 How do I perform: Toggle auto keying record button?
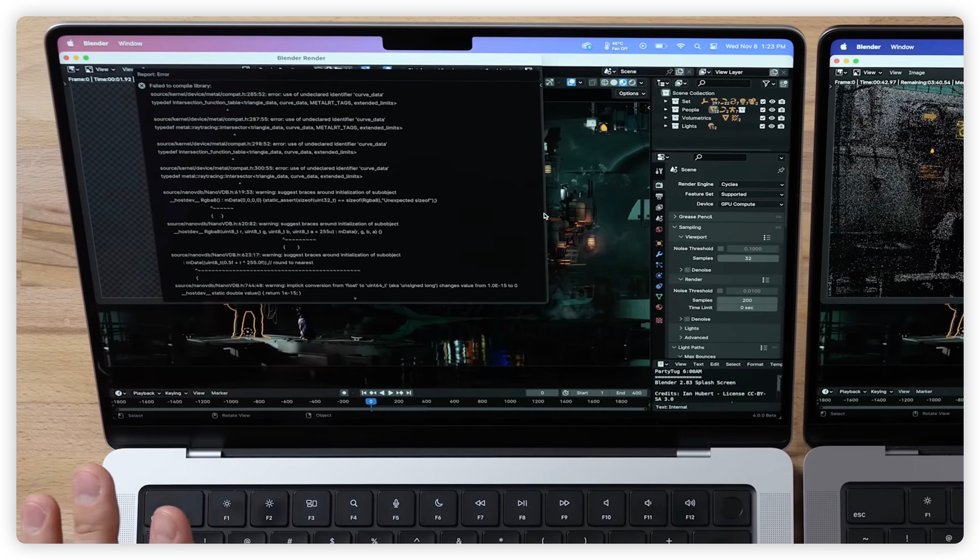(344, 393)
